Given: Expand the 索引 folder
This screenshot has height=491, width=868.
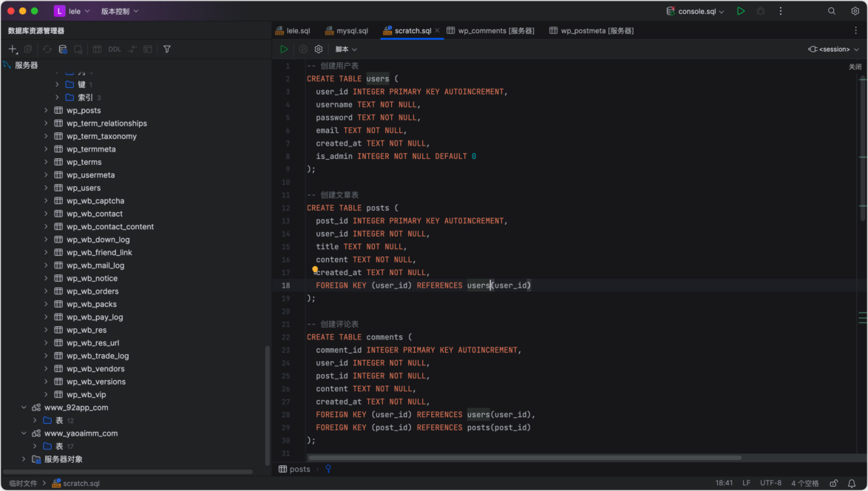Looking at the screenshot, I should tap(57, 98).
